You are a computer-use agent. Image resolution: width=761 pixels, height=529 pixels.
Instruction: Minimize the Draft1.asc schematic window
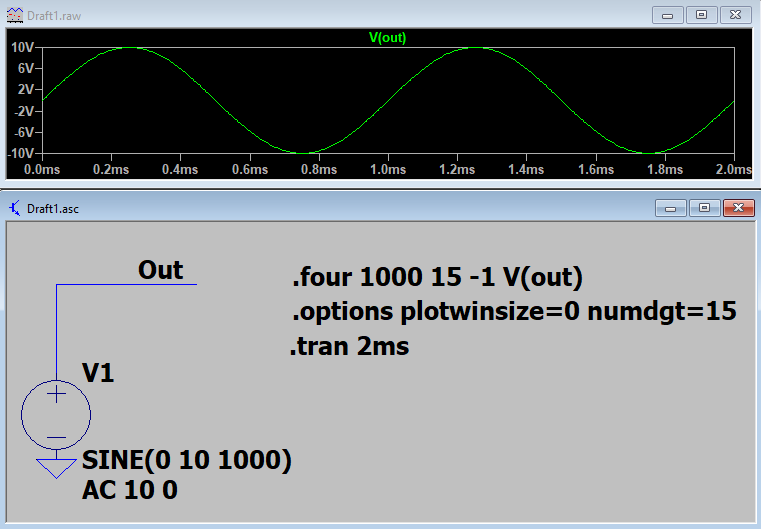tap(671, 208)
